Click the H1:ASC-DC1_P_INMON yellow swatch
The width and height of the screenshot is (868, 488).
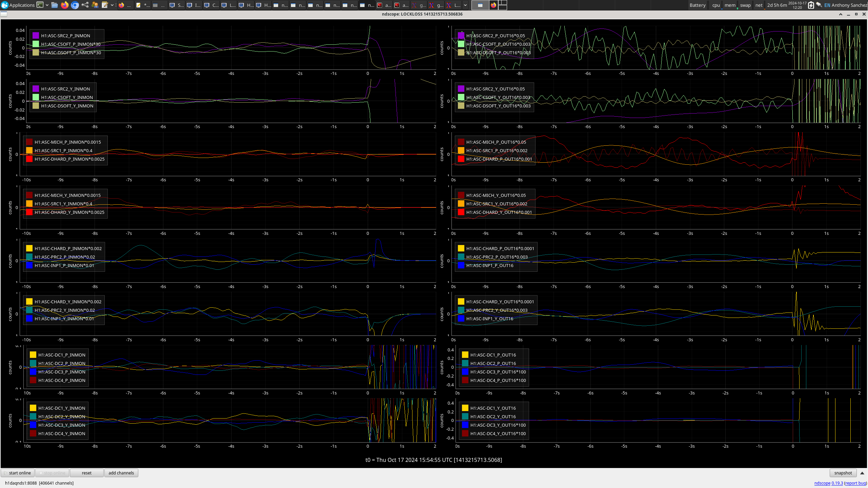pyautogui.click(x=33, y=354)
